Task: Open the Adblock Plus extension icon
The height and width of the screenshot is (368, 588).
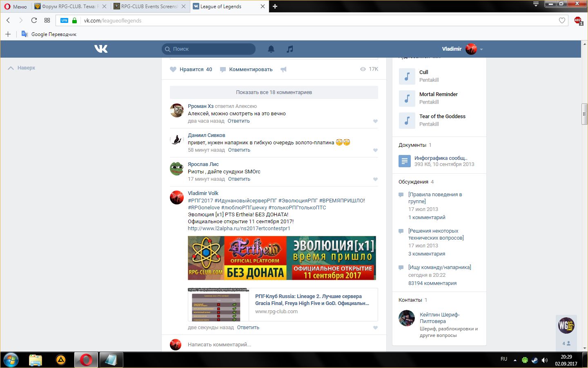Action: [578, 20]
